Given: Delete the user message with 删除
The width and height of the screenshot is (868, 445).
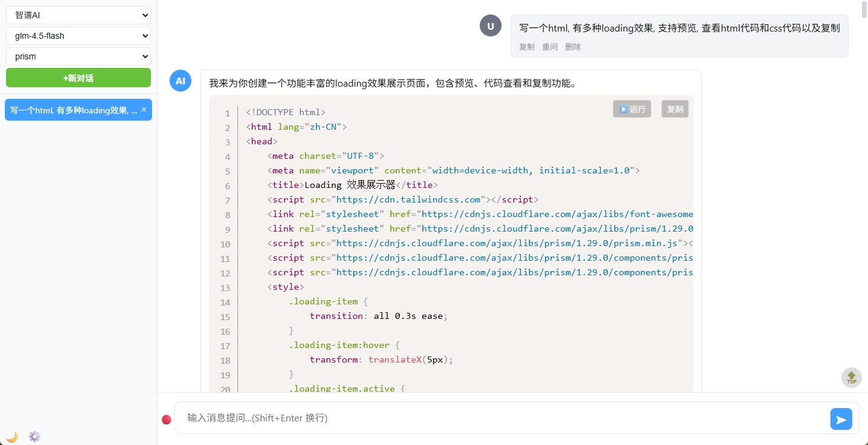Looking at the screenshot, I should [573, 47].
